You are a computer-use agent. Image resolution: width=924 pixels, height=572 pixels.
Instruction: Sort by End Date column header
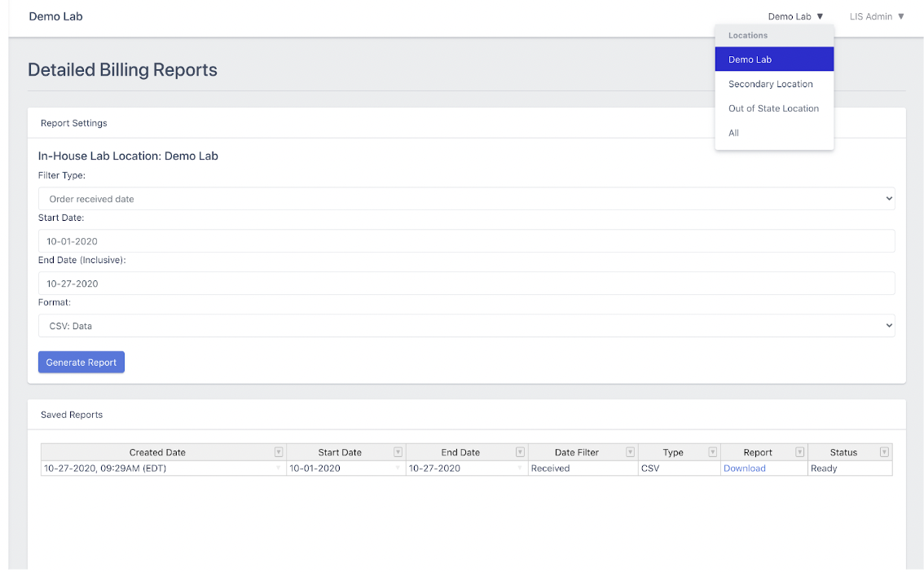click(461, 452)
